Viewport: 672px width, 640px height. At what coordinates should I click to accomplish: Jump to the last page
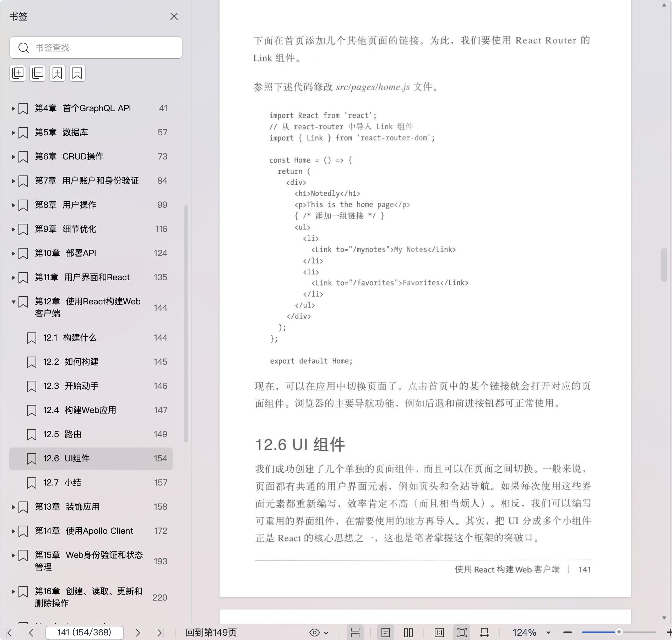(161, 633)
